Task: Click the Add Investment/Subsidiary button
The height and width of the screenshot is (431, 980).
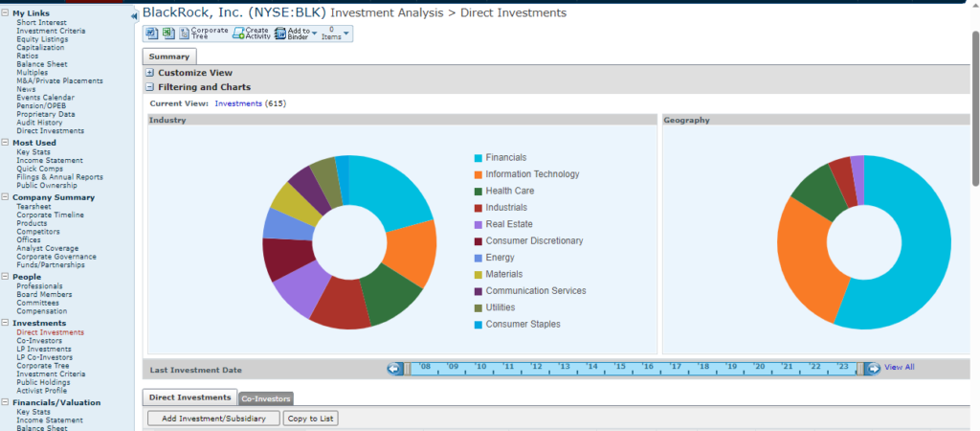Action: point(213,419)
